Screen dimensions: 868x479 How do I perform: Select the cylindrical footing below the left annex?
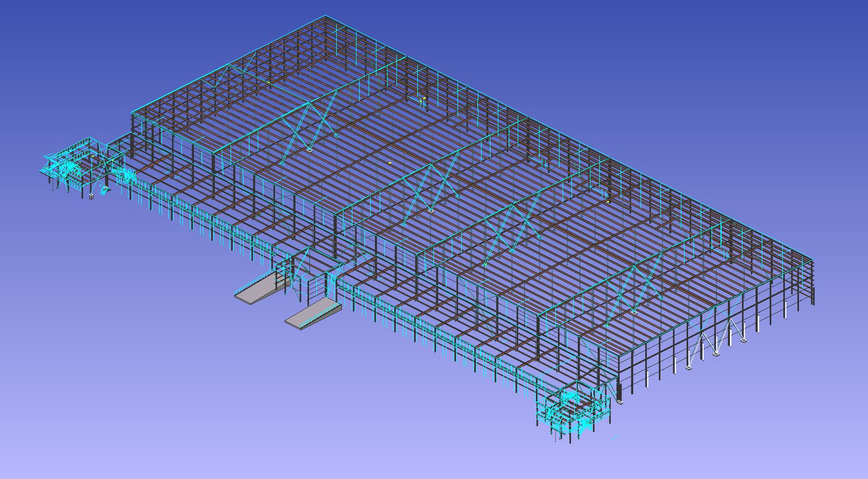pos(92,196)
